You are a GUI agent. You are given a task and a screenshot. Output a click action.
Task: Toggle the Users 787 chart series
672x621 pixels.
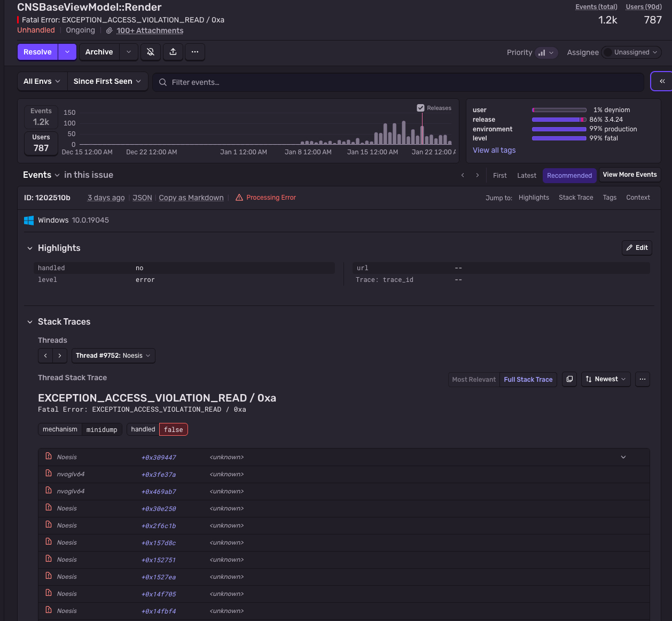41,143
